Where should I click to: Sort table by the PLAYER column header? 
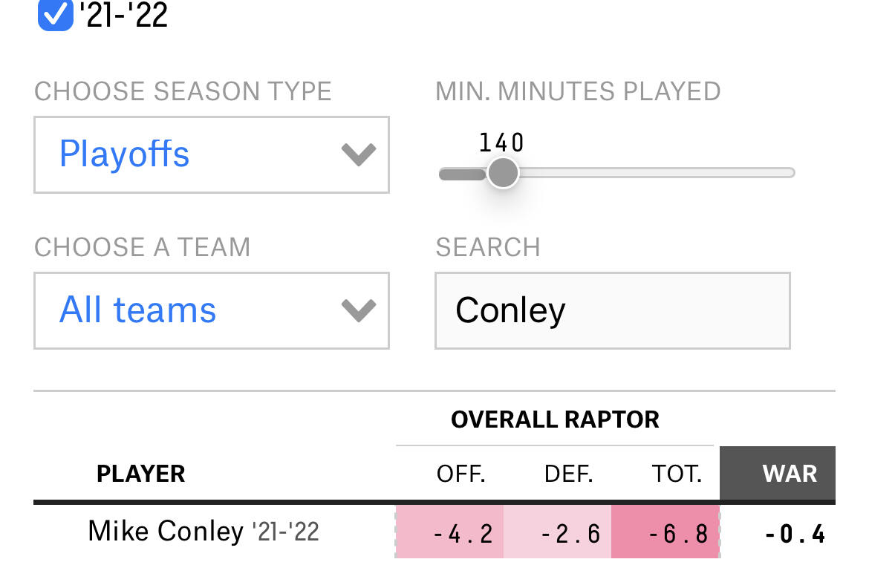pyautogui.click(x=140, y=474)
